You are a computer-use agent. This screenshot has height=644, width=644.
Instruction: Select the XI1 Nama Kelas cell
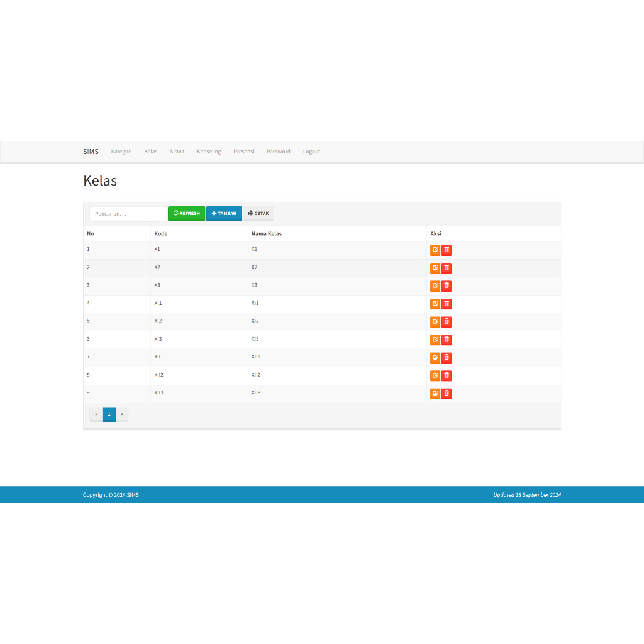337,304
